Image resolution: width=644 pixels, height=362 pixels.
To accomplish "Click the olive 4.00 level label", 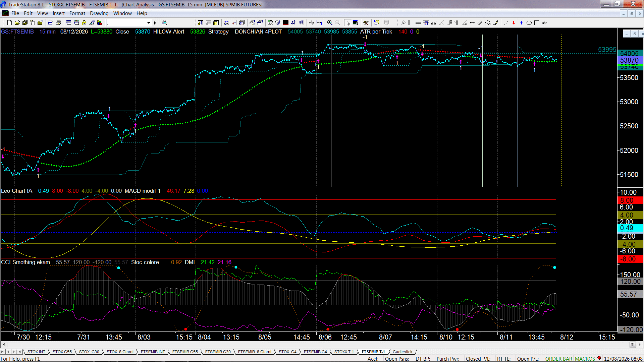I will tap(630, 215).
